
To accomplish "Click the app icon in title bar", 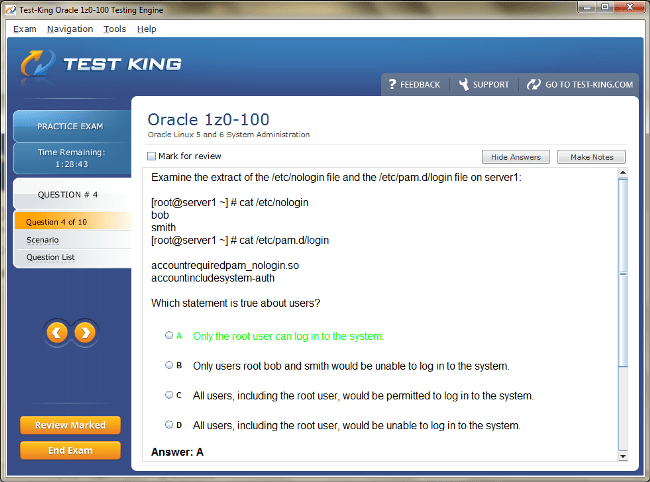I will tap(11, 10).
